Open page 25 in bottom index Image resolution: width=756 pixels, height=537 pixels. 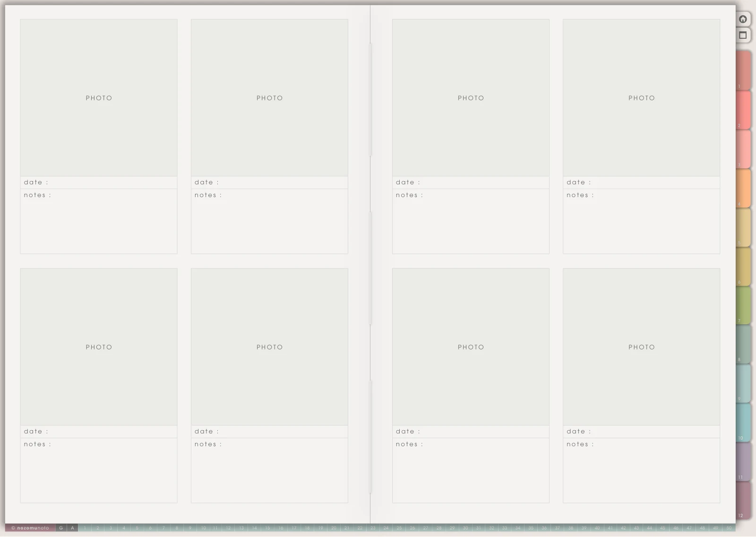pos(399,528)
